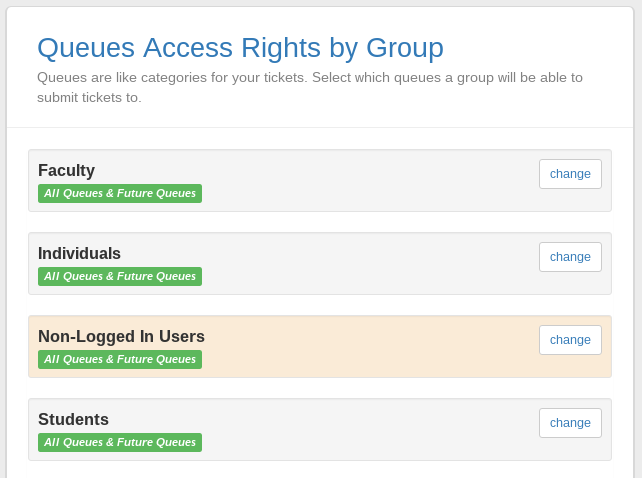Click empty middle area of Students row
Image resolution: width=642 pixels, height=478 pixels.
370,430
